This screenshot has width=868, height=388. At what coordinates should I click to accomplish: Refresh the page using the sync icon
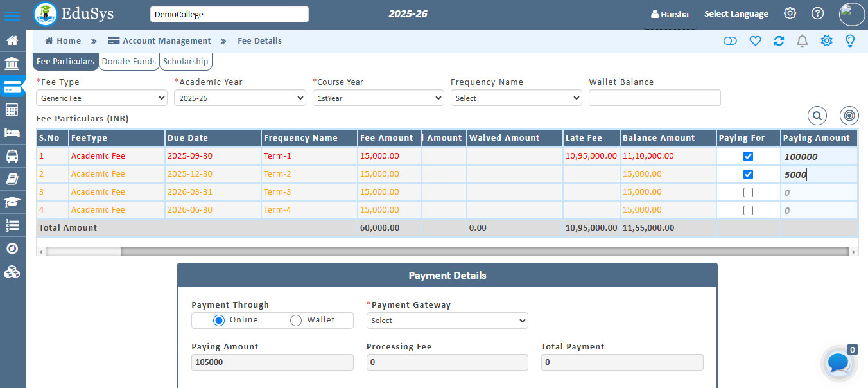pos(779,40)
